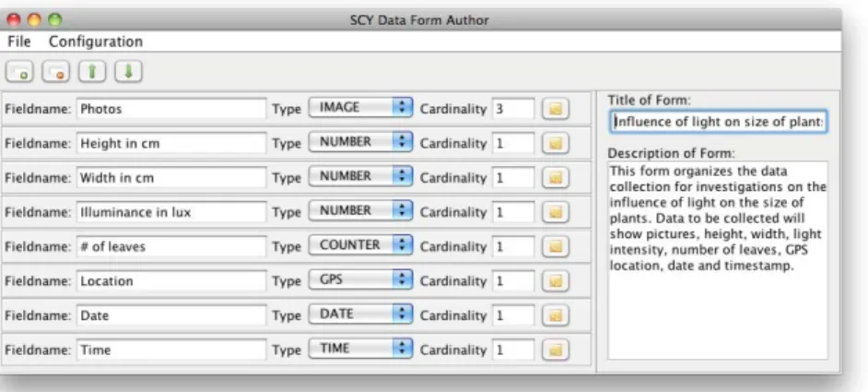Minimize window with the yellow button

tap(34, 20)
